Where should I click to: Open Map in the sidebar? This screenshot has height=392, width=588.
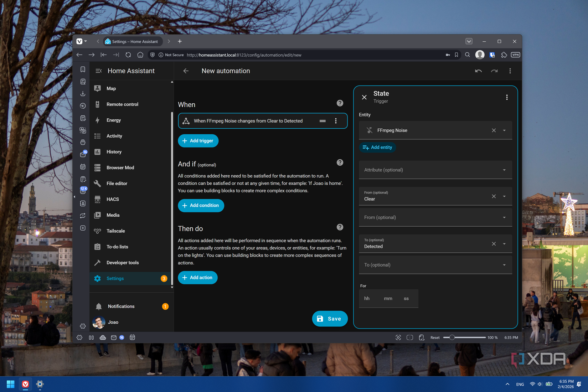(x=130, y=88)
